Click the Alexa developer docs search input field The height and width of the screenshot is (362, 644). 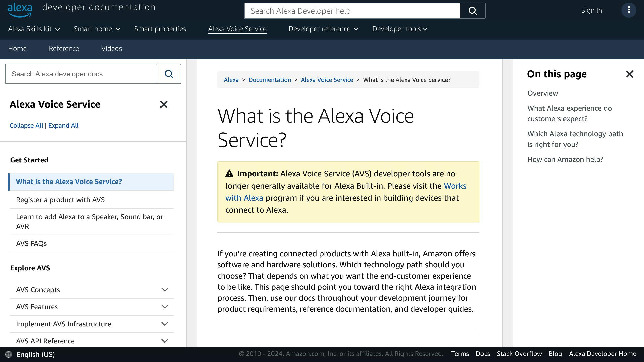click(81, 74)
